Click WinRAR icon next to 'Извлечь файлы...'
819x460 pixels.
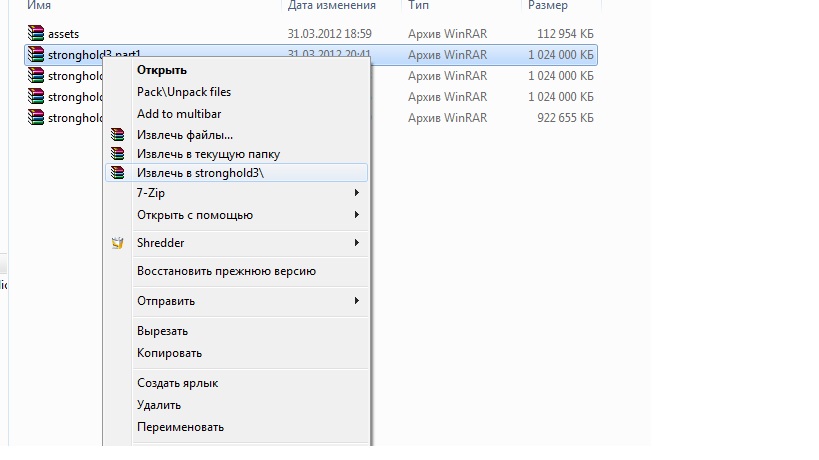click(x=118, y=134)
